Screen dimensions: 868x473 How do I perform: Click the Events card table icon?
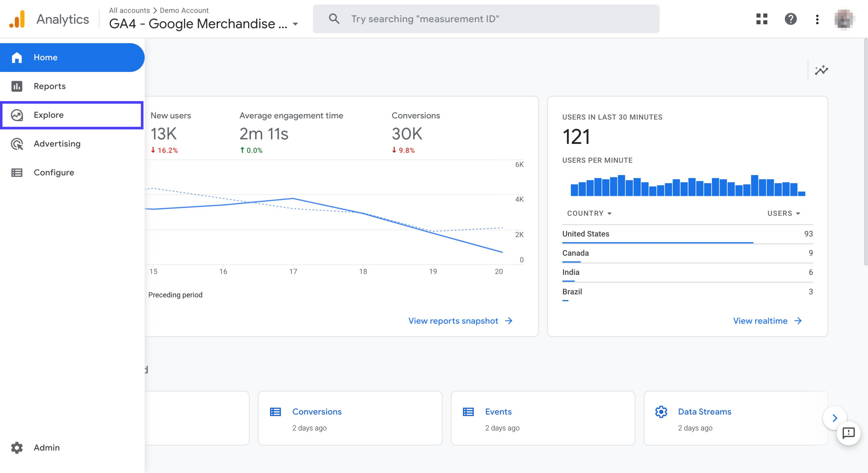pos(468,412)
